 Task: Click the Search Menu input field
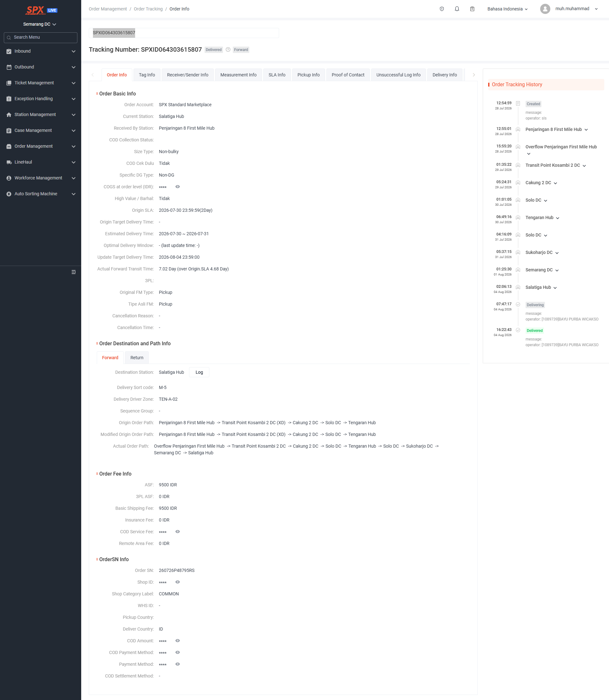tap(41, 37)
